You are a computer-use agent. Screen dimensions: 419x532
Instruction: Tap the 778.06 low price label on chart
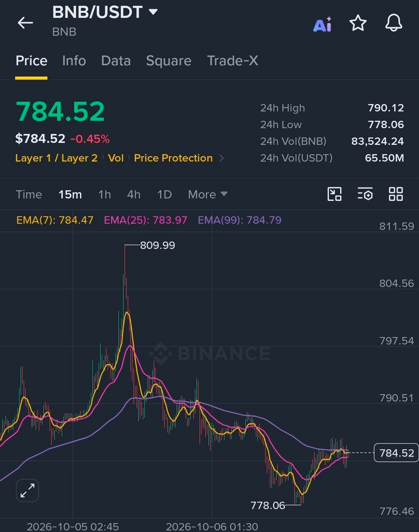pos(268,505)
